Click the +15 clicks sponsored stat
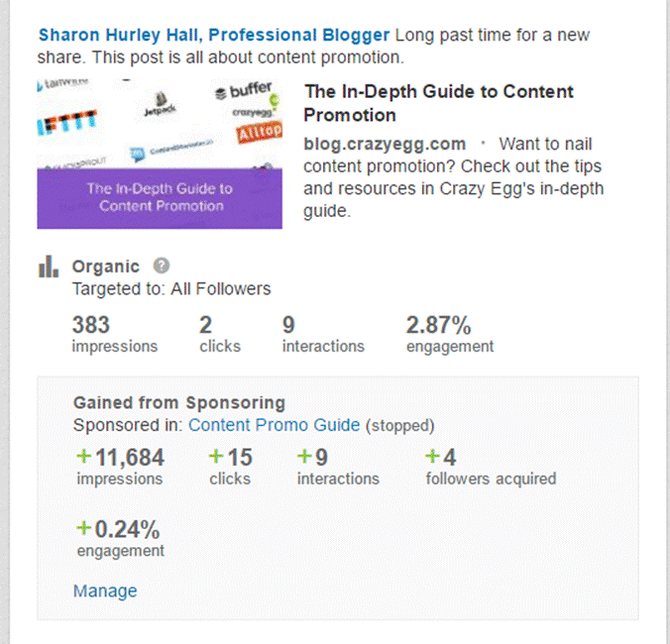Screen dimensions: 670x644 [x=231, y=458]
